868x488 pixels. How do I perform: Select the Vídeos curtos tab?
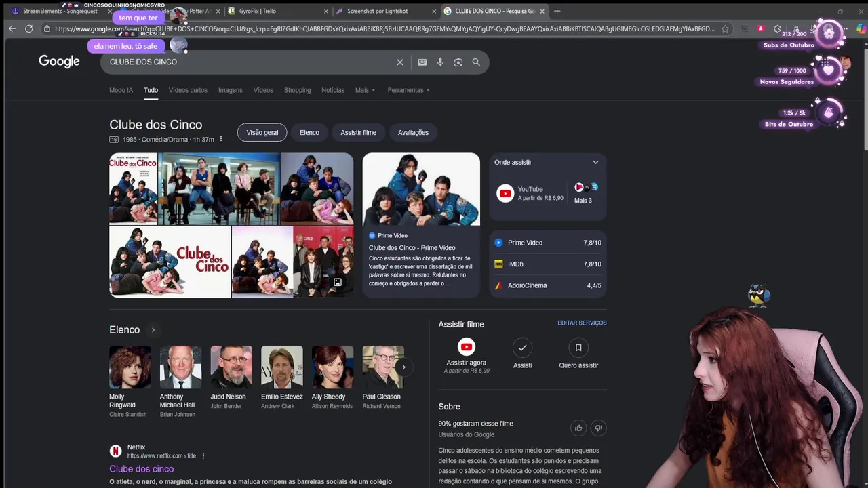(x=188, y=90)
